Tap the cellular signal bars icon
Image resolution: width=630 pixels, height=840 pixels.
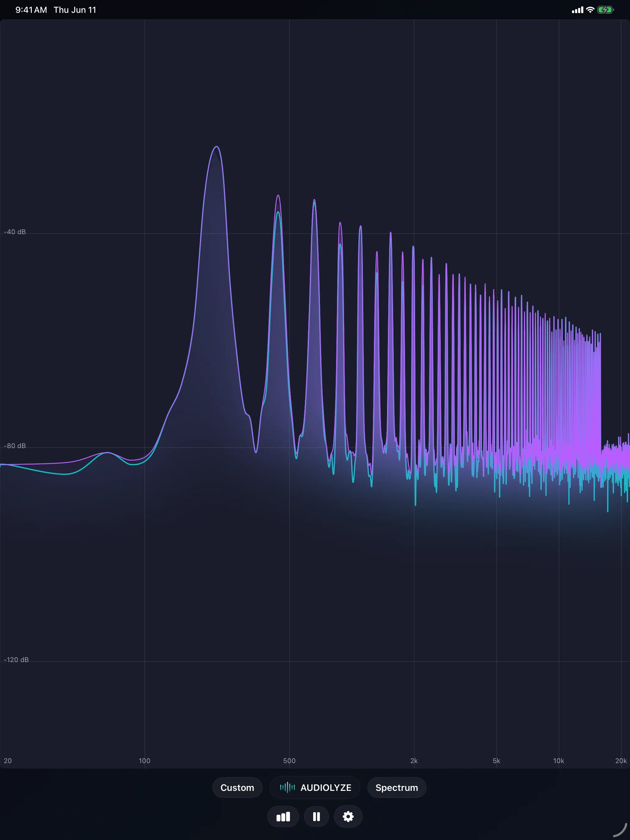coord(577,10)
